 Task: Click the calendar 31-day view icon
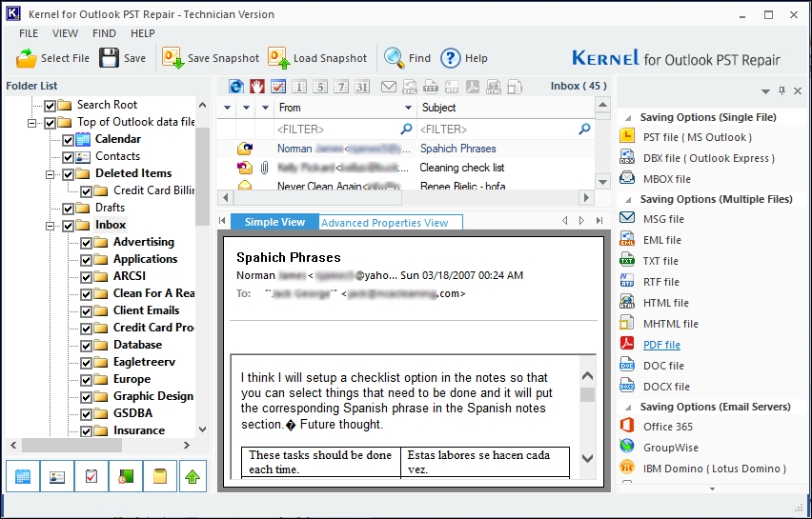362,87
